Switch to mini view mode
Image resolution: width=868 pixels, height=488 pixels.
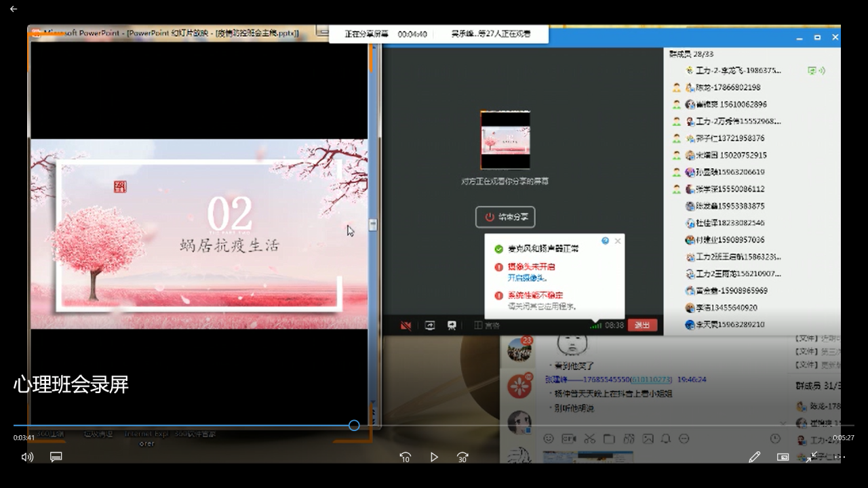tap(783, 457)
